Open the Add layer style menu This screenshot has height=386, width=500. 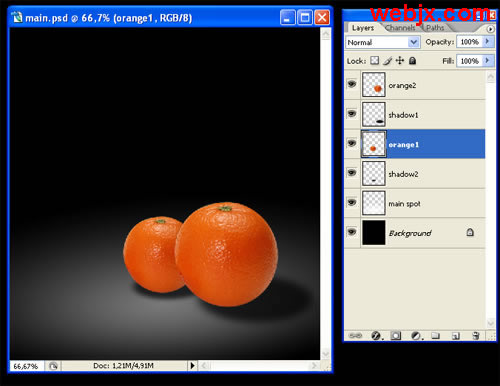coord(377,336)
